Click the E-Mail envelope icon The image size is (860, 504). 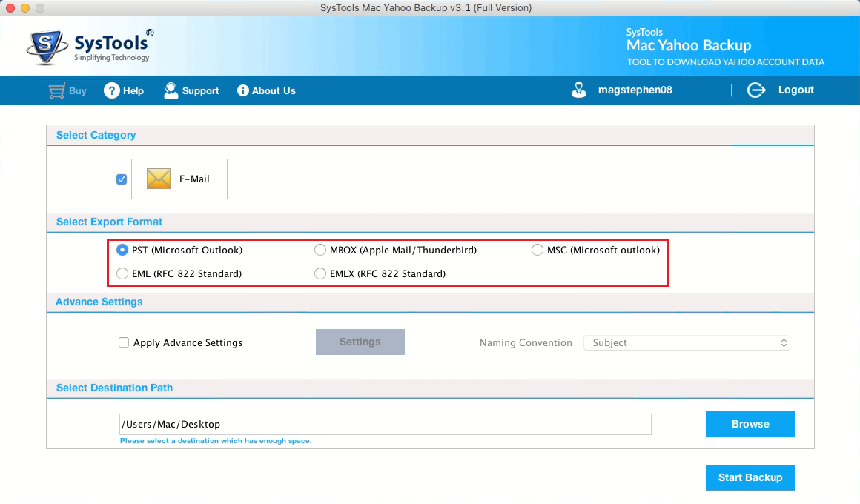pyautogui.click(x=159, y=179)
